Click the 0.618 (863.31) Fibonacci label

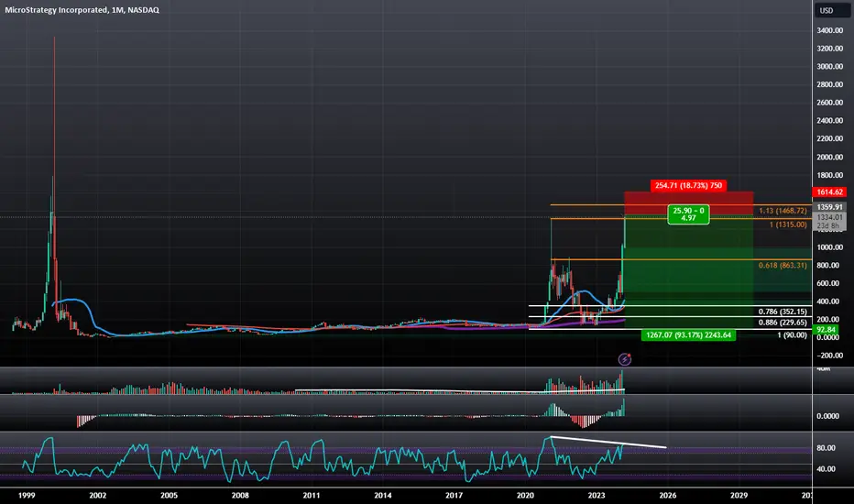[783, 266]
